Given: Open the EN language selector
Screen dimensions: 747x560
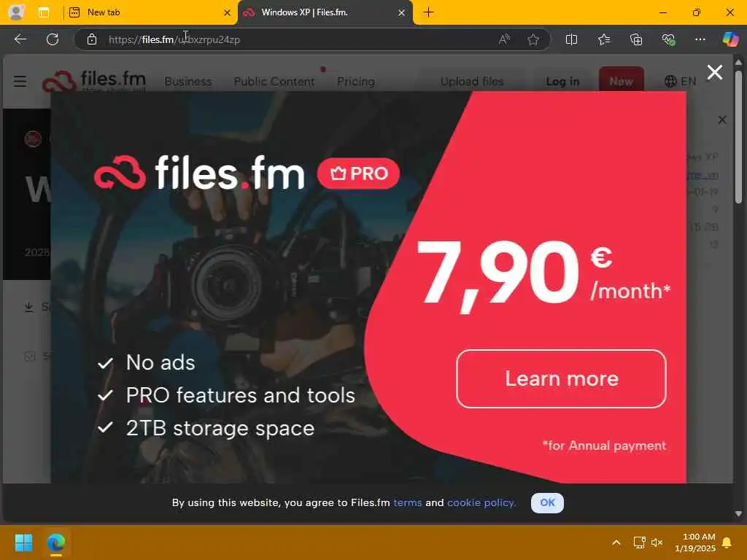Looking at the screenshot, I should point(681,82).
